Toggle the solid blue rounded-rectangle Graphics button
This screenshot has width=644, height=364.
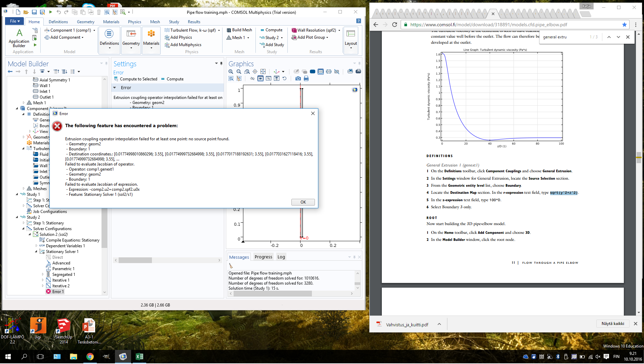pyautogui.click(x=312, y=72)
